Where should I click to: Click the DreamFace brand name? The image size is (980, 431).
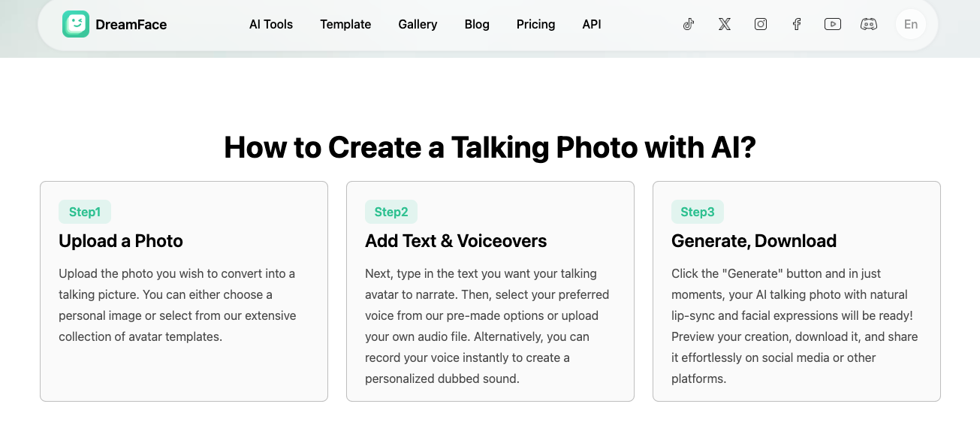(x=131, y=25)
